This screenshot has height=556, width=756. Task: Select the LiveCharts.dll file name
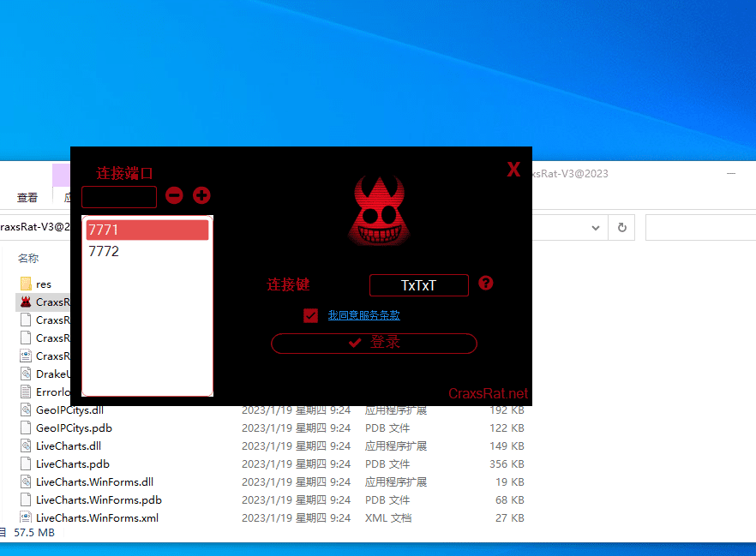pyautogui.click(x=69, y=445)
